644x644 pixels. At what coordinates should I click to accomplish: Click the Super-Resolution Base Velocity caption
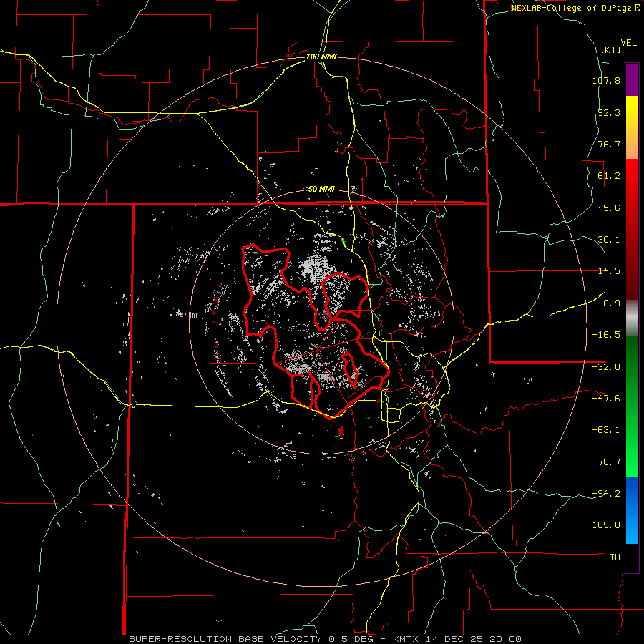coord(325,638)
